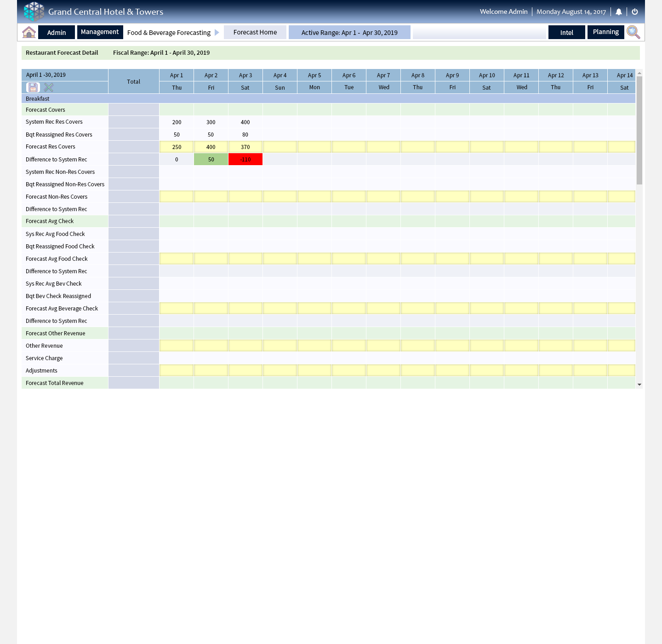This screenshot has width=662, height=644.
Task: Open the notifications bell
Action: coord(619,12)
